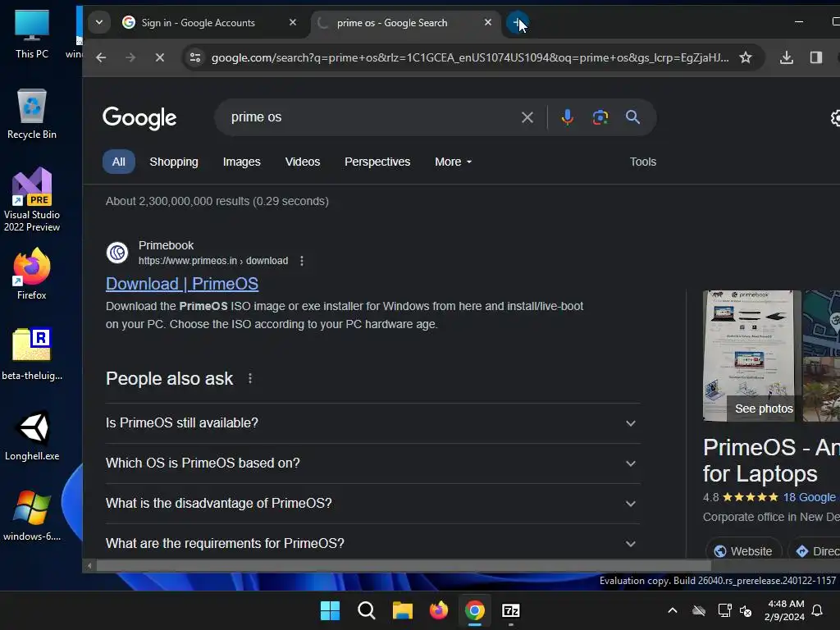The image size is (840, 630).
Task: Open search Tools
Action: point(643,162)
